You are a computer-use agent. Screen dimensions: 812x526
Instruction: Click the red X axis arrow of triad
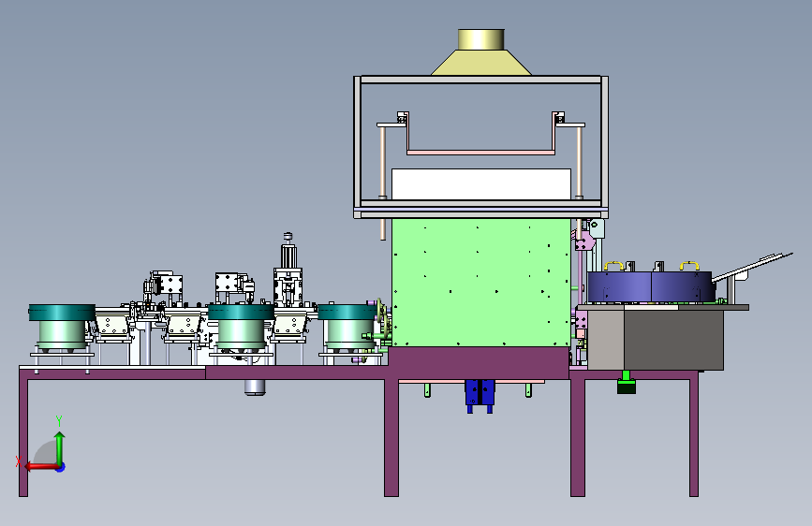(40, 467)
